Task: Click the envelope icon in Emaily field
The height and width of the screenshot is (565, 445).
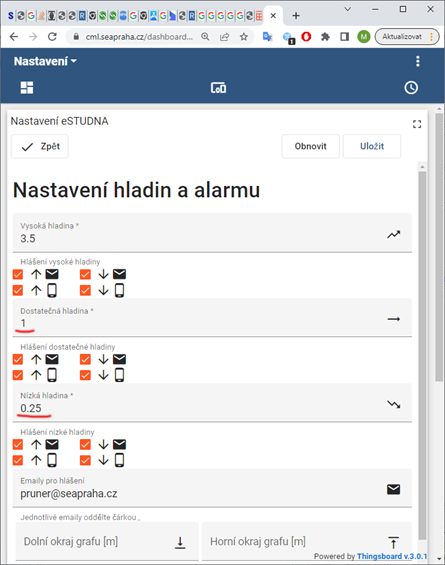Action: pos(393,489)
